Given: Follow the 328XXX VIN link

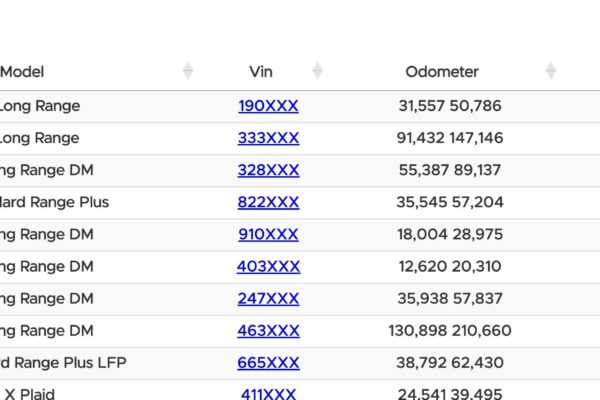Looking at the screenshot, I should [x=268, y=170].
